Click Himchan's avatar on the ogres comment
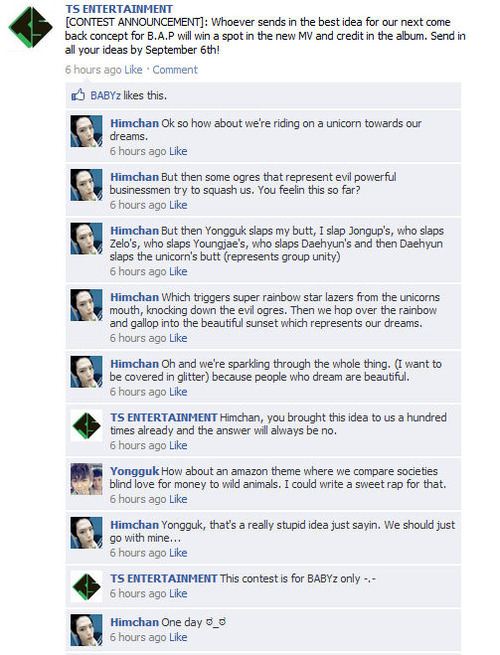500x655 pixels. point(86,185)
